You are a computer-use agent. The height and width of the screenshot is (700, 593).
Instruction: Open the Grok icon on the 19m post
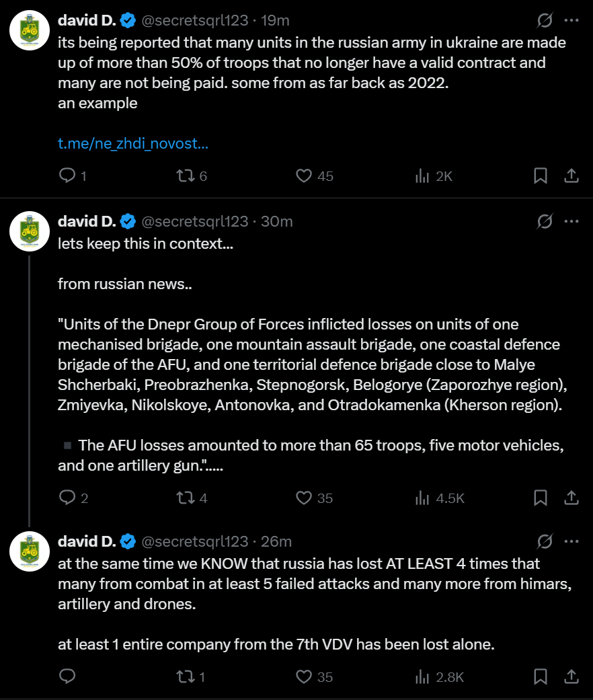(545, 21)
